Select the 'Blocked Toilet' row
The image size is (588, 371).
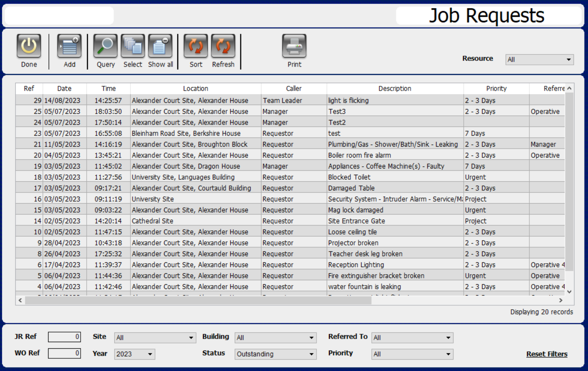click(290, 177)
